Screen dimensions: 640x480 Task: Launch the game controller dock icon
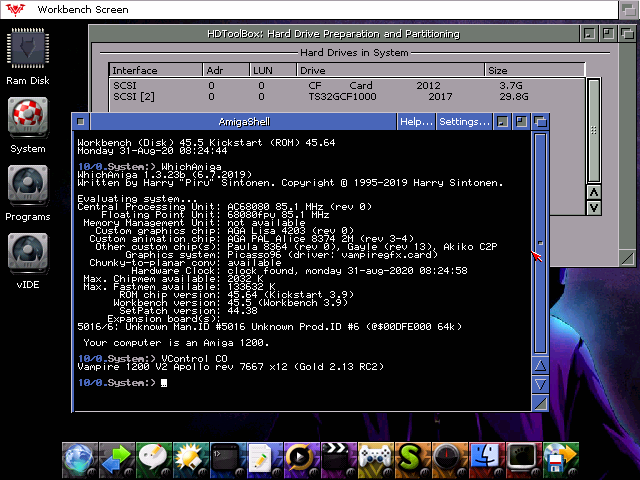point(376,460)
